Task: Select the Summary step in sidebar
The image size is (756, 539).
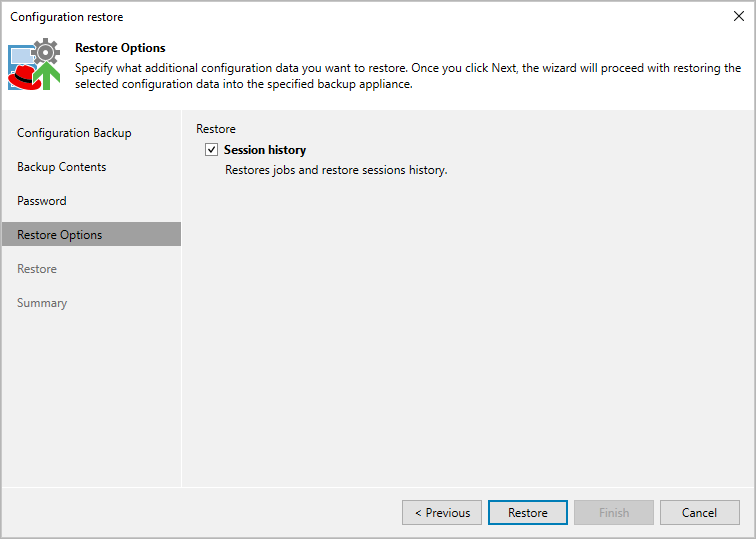Action: click(x=42, y=303)
